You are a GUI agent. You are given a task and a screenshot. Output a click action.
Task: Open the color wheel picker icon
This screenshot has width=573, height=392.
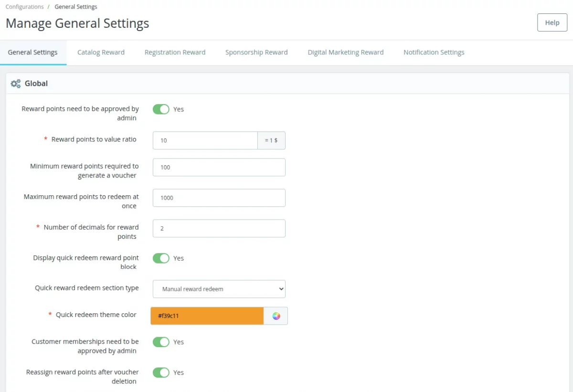tap(276, 316)
